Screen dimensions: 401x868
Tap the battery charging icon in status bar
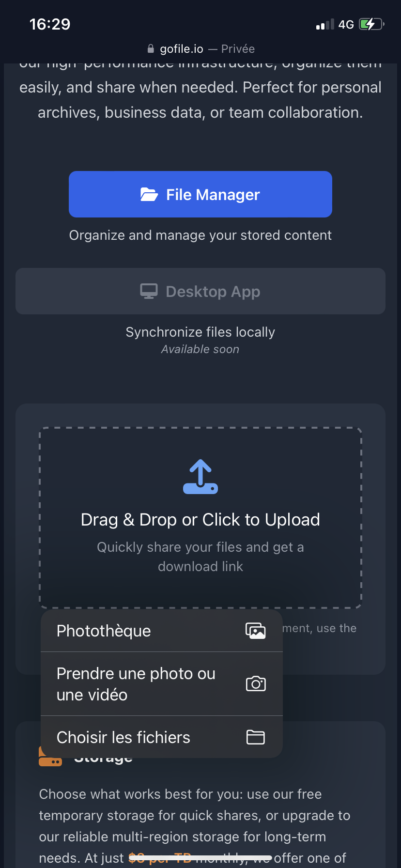coord(371,24)
